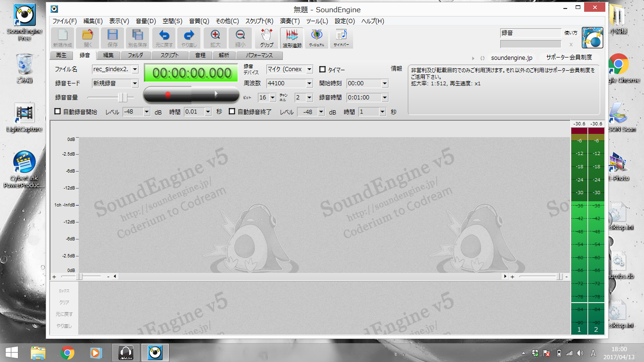Click the 使い方 help link
This screenshot has height=362, width=644.
(570, 33)
